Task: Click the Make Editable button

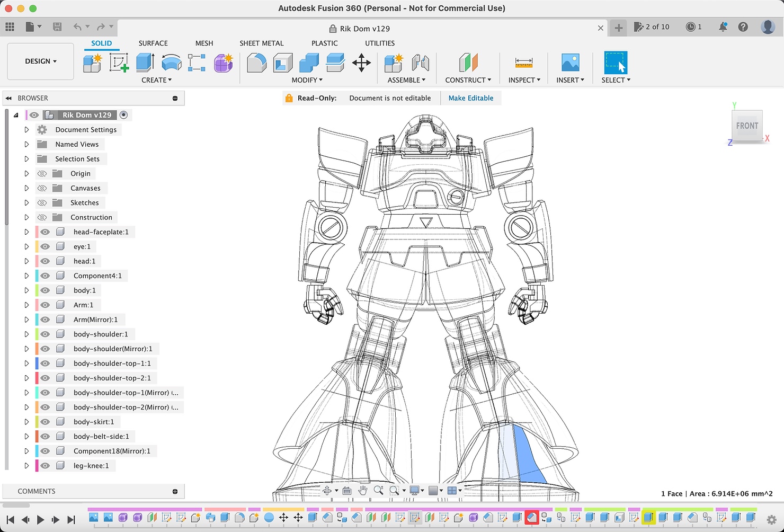Action: point(471,98)
